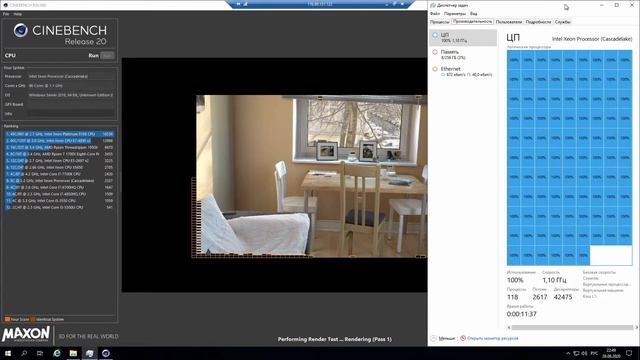
Task: Select ЦП item in performance sidebar
Action: [463, 38]
